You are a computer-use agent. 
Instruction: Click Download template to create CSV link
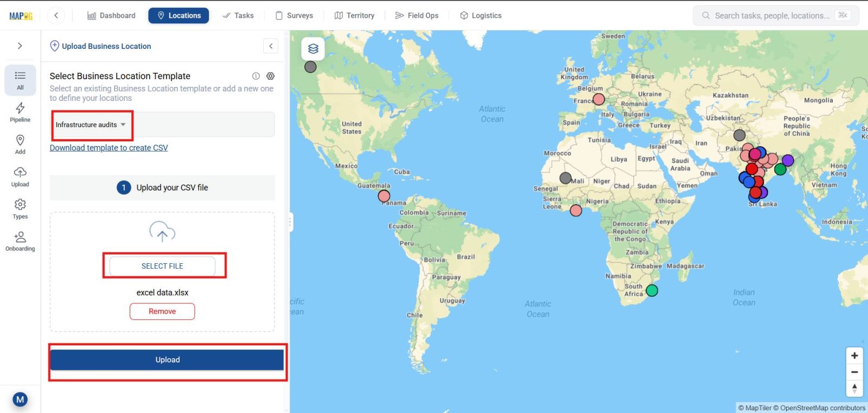point(108,148)
